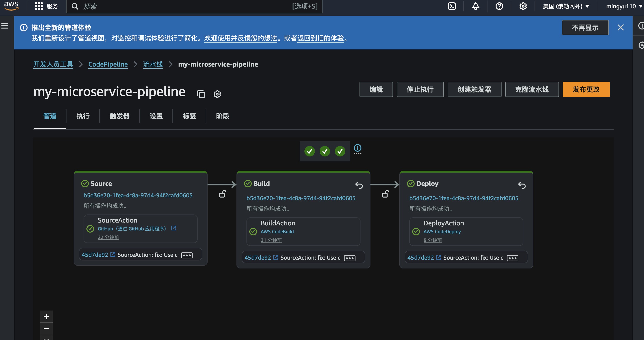The width and height of the screenshot is (644, 340).
Task: Click the 22 分钟前 timestamp in SourceAction
Action: [x=108, y=237]
